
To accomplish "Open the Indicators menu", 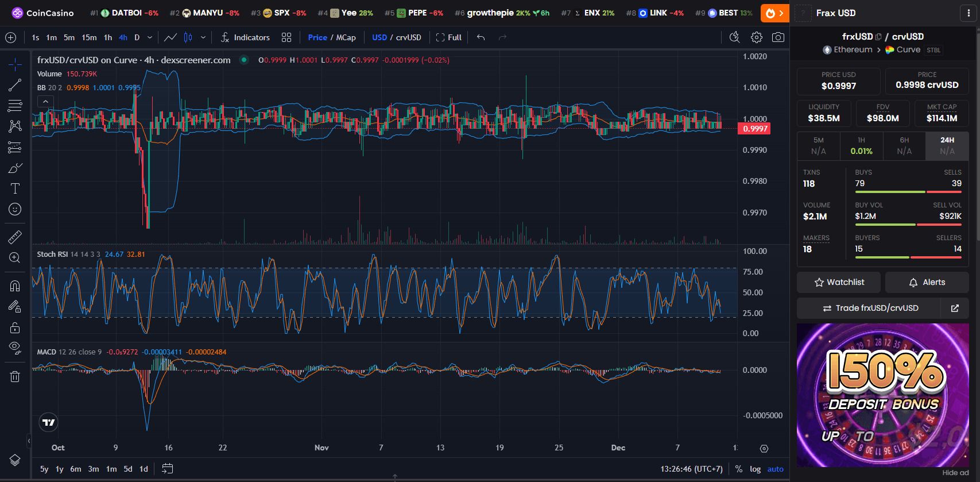I will [x=245, y=37].
